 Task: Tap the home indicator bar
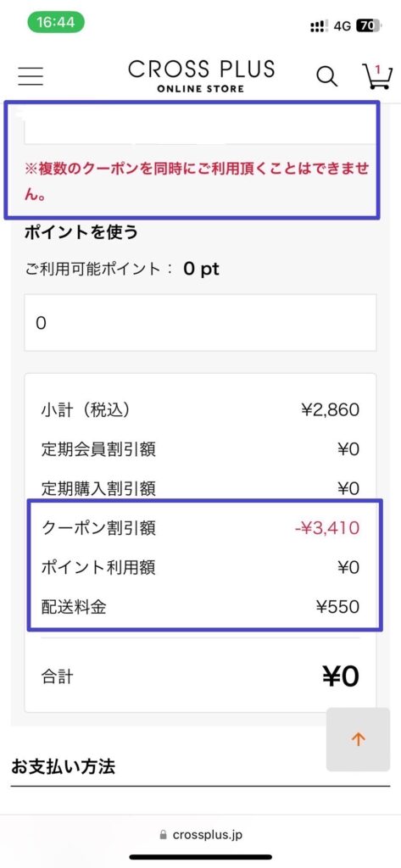pyautogui.click(x=200, y=857)
